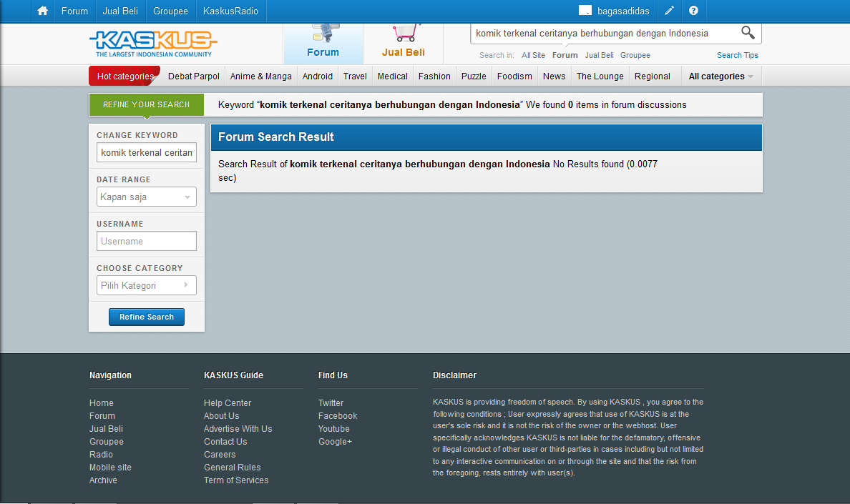Open the Medical category
Screen dimensions: 850x504
click(393, 76)
